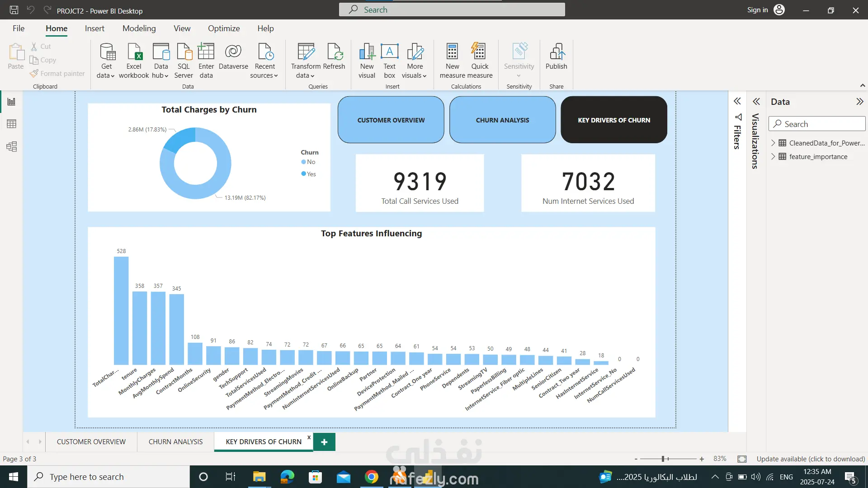
Task: Switch to the CHURN ANALYSIS page tab
Action: point(175,441)
